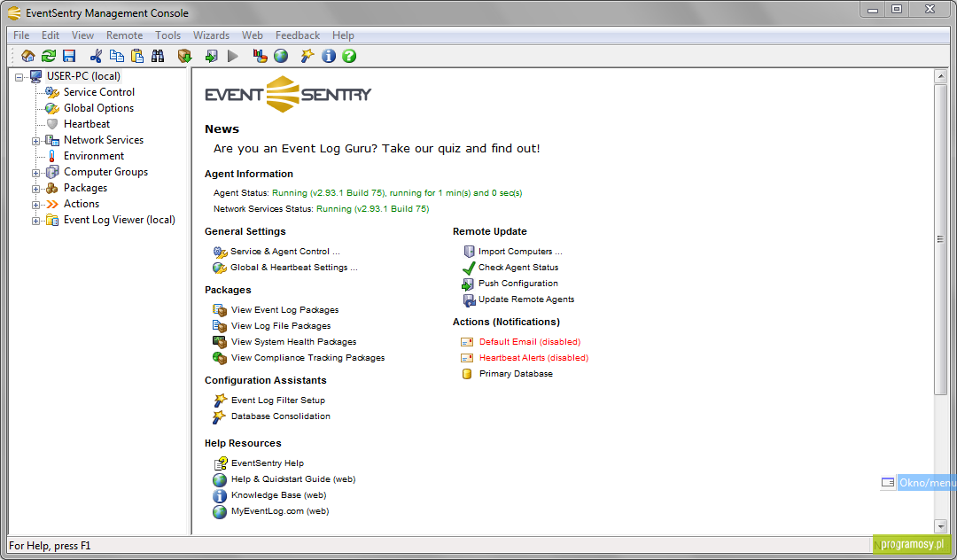957x560 pixels.
Task: Open Primary Database action link
Action: pyautogui.click(x=516, y=373)
